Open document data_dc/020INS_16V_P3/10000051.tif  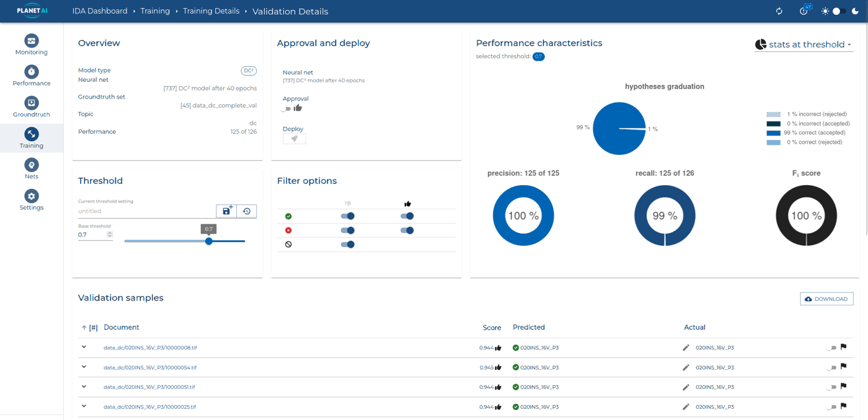pyautogui.click(x=149, y=387)
